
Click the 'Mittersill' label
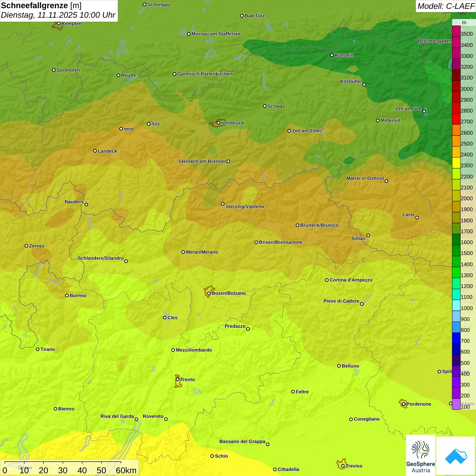point(390,120)
